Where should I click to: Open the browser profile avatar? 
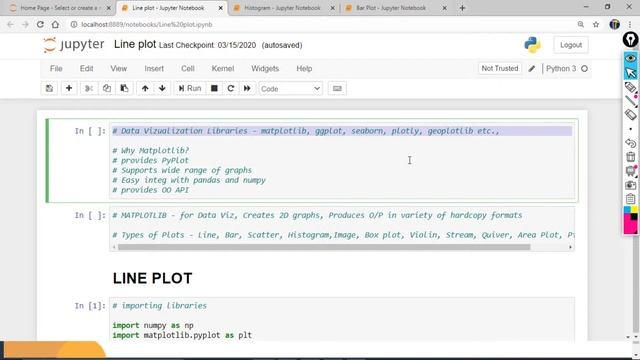tap(615, 24)
